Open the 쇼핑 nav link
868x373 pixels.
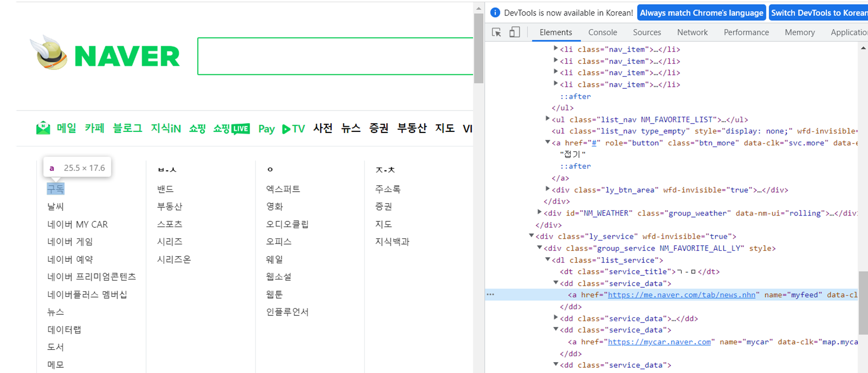(x=197, y=128)
